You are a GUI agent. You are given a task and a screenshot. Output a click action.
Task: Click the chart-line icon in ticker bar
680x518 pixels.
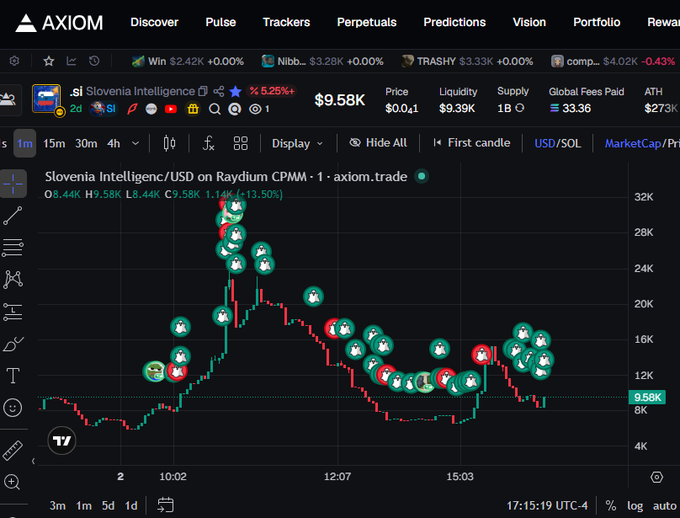(71, 61)
